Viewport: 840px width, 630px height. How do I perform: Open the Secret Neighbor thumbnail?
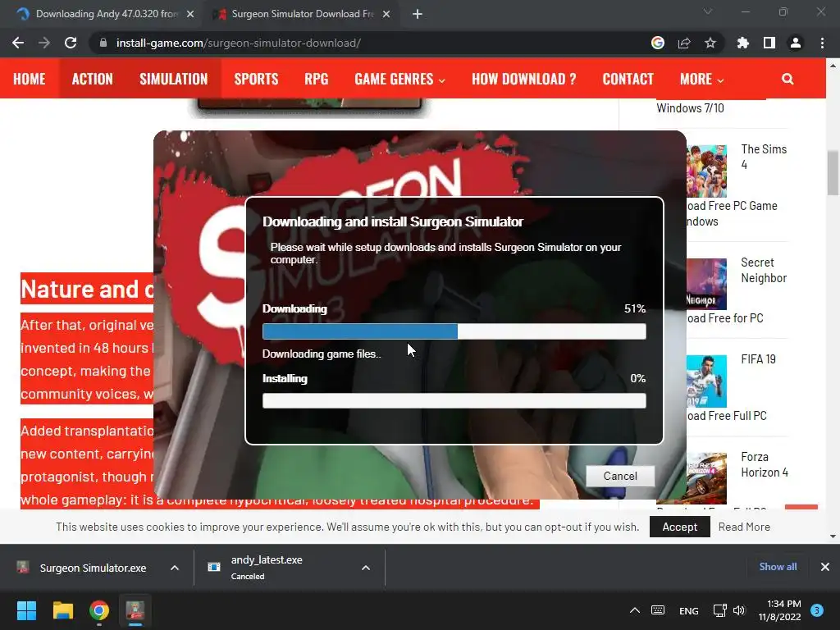coord(706,284)
